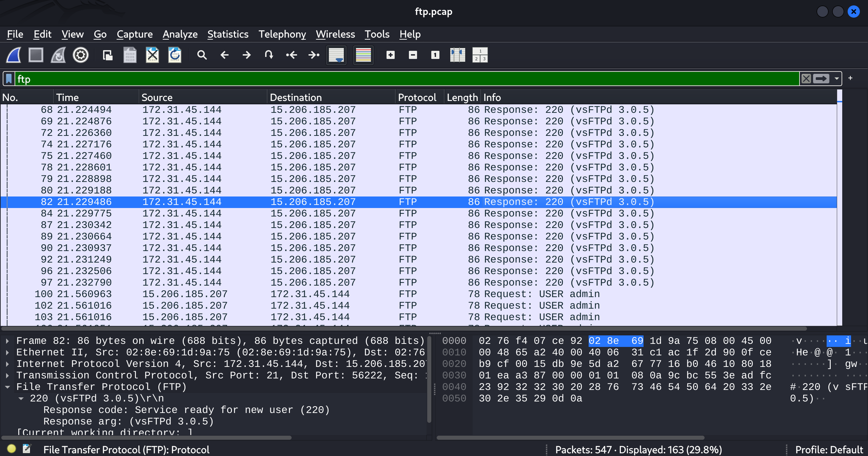
Task: Reset text to normal size
Action: point(435,55)
